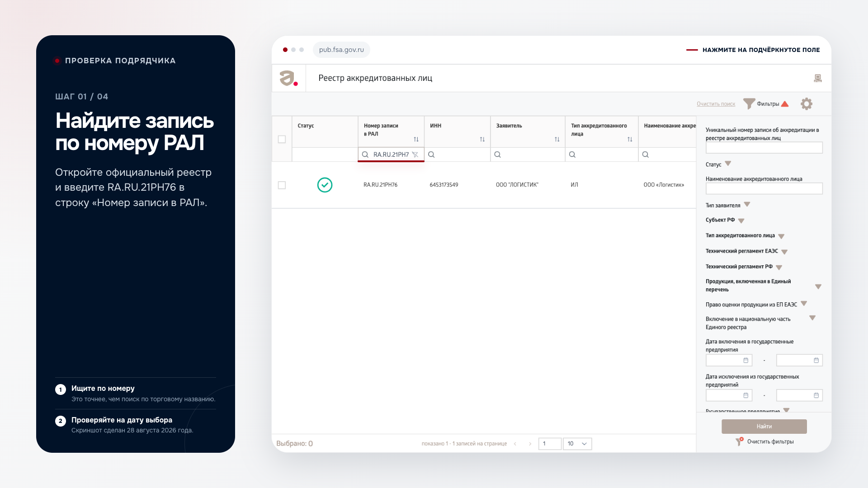Open calendar for включения start date
The height and width of the screenshot is (488, 868).
pyautogui.click(x=746, y=360)
